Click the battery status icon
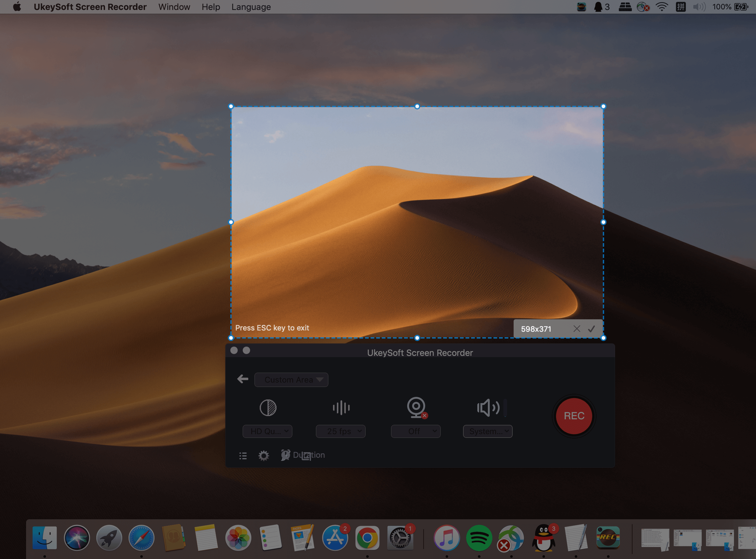Screen dimensions: 756x559 click(x=741, y=7)
